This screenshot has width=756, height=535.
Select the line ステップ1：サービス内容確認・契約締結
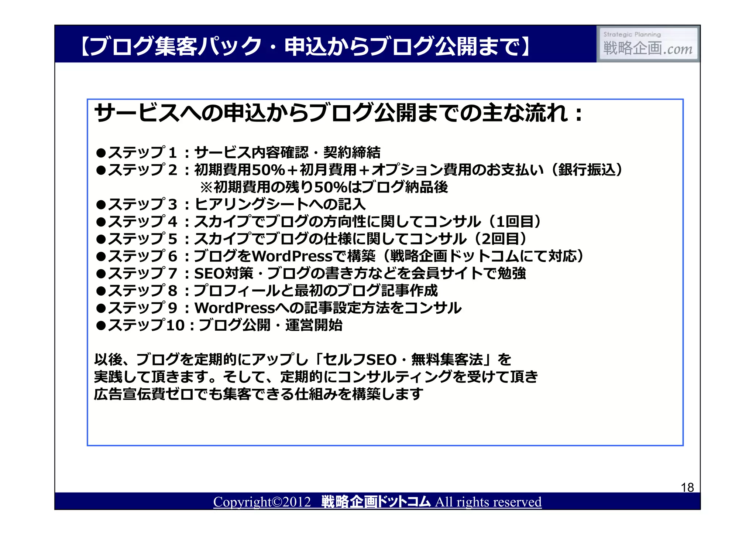tap(238, 152)
